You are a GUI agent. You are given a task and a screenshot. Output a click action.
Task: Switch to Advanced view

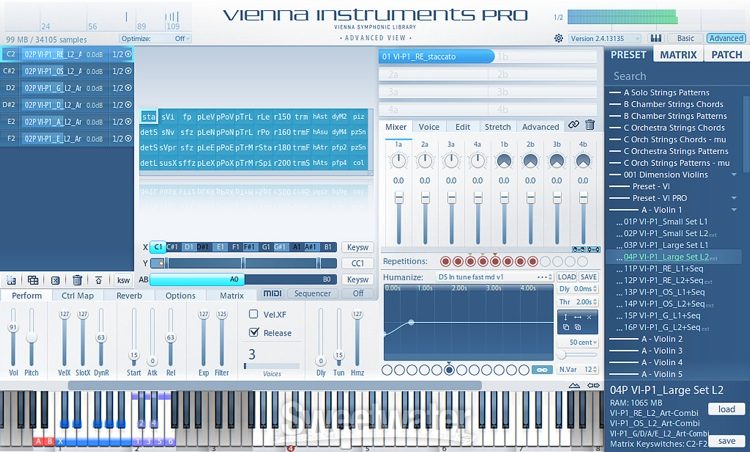tap(726, 38)
